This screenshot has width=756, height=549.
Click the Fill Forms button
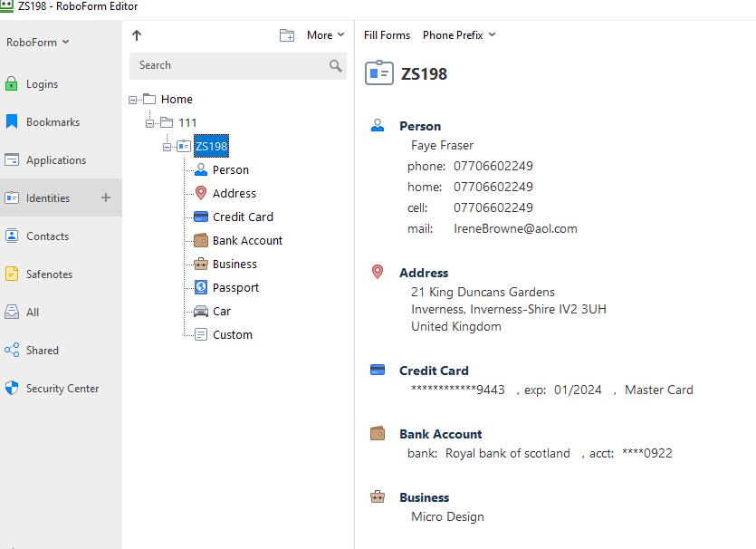pos(387,35)
